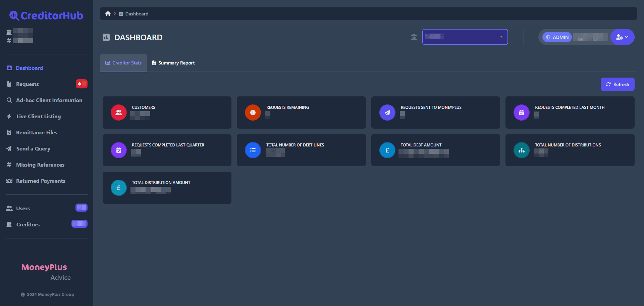Switch to the Creditor Stats tab
The height and width of the screenshot is (306, 644).
[x=123, y=63]
